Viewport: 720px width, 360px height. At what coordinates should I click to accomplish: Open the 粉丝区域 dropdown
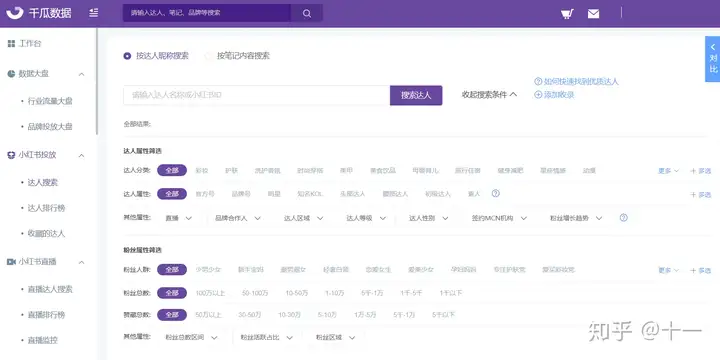335,338
